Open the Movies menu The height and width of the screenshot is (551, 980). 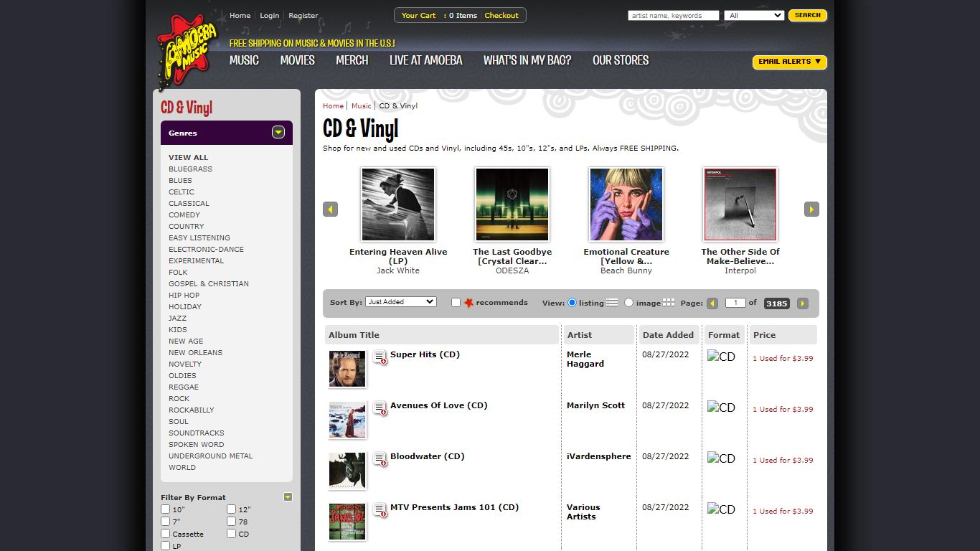298,60
